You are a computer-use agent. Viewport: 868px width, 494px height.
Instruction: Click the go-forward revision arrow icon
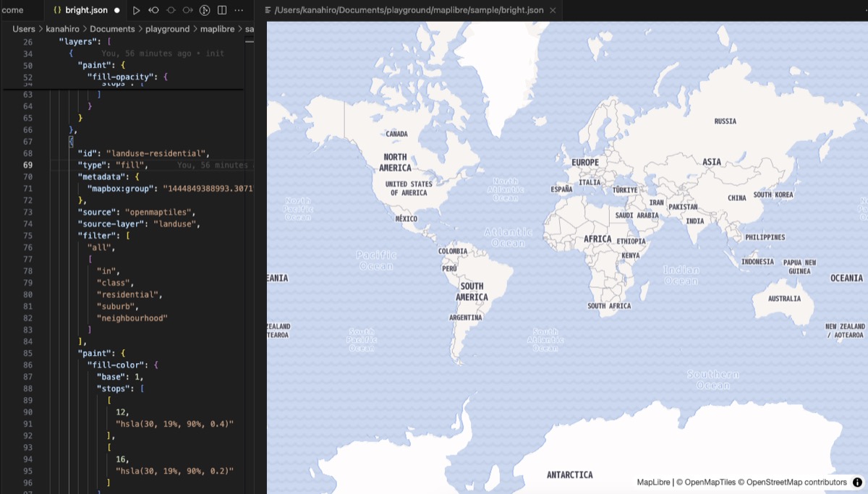click(x=187, y=10)
